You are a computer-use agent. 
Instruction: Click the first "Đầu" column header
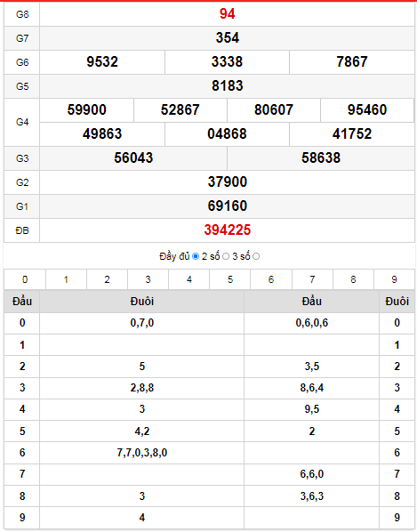tap(22, 302)
